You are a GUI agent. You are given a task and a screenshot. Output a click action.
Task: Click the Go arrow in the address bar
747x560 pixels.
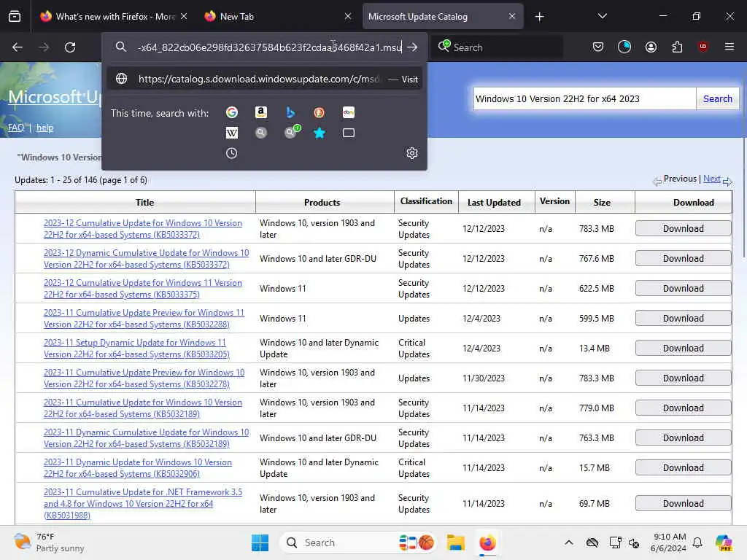tap(413, 47)
